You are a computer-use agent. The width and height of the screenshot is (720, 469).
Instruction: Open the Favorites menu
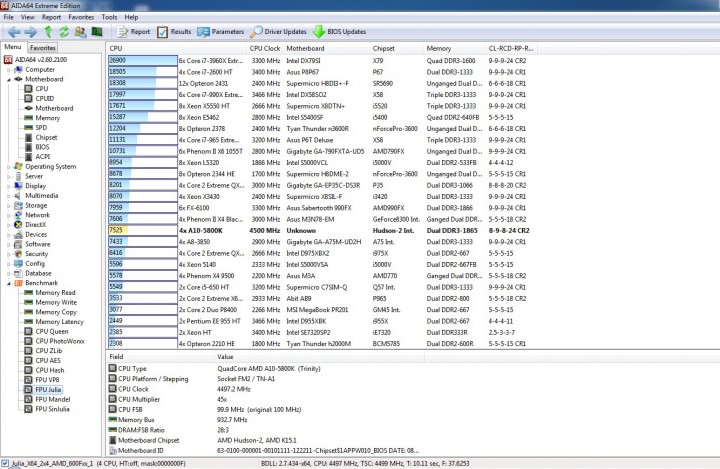click(81, 17)
